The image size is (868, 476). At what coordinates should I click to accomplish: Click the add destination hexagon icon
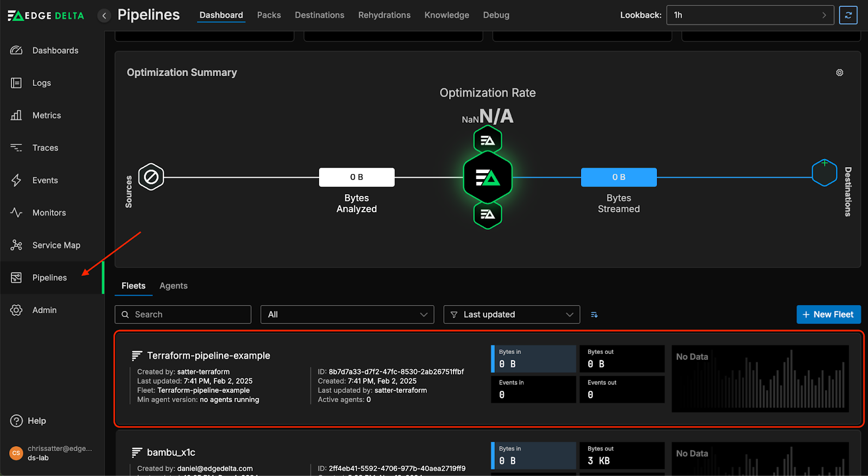click(x=824, y=173)
